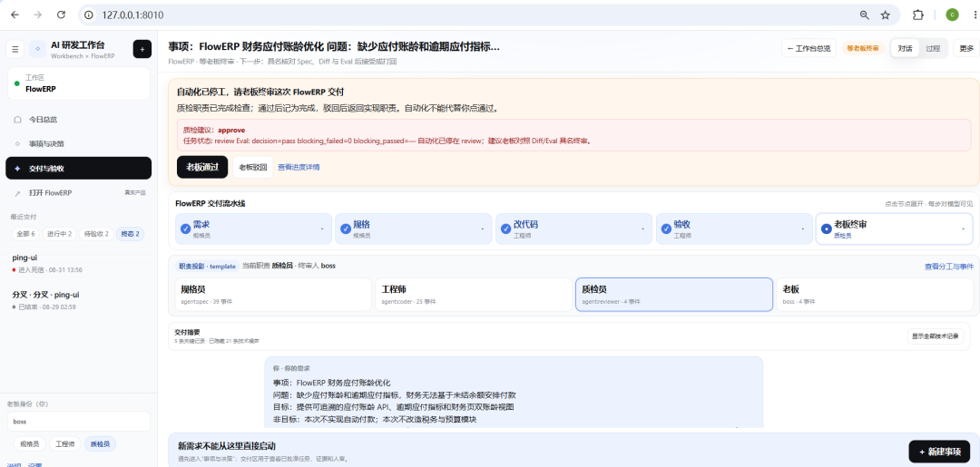The image size is (980, 467).
Task: Click the AI 研发工作台 logo icon
Action: point(37,49)
